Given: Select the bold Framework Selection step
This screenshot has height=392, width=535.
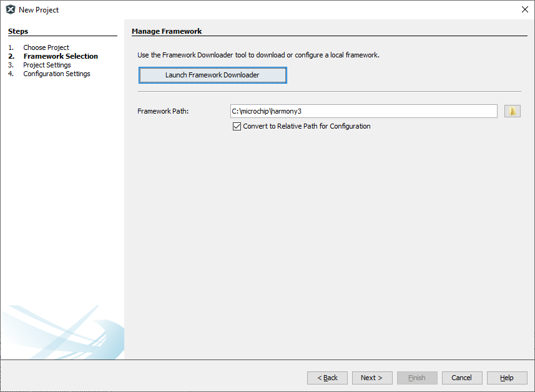Looking at the screenshot, I should coord(61,56).
